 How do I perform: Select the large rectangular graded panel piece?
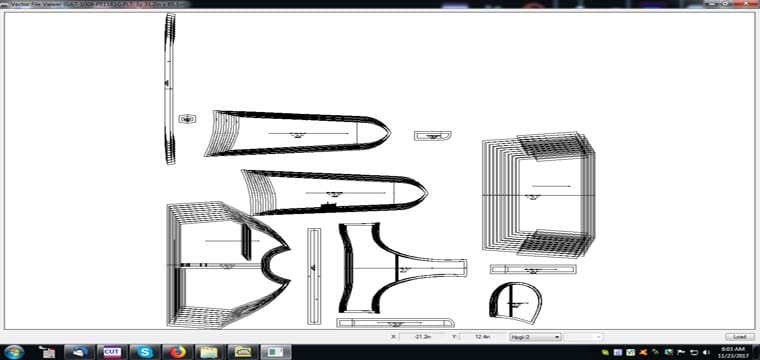coord(538,194)
